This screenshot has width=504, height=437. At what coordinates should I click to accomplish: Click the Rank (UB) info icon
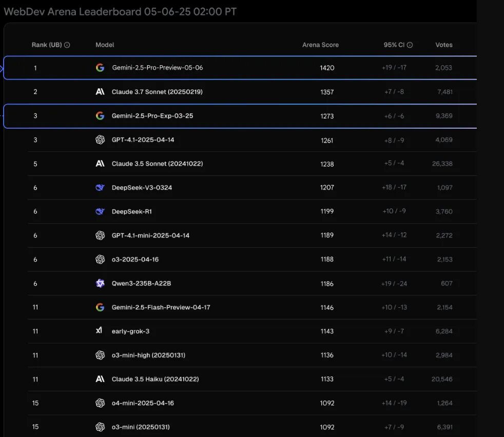point(67,45)
